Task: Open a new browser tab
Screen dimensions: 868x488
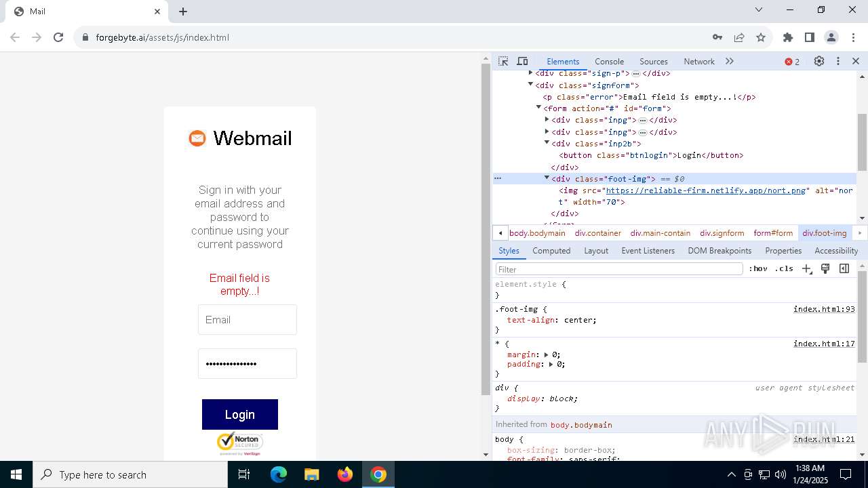Action: [183, 12]
